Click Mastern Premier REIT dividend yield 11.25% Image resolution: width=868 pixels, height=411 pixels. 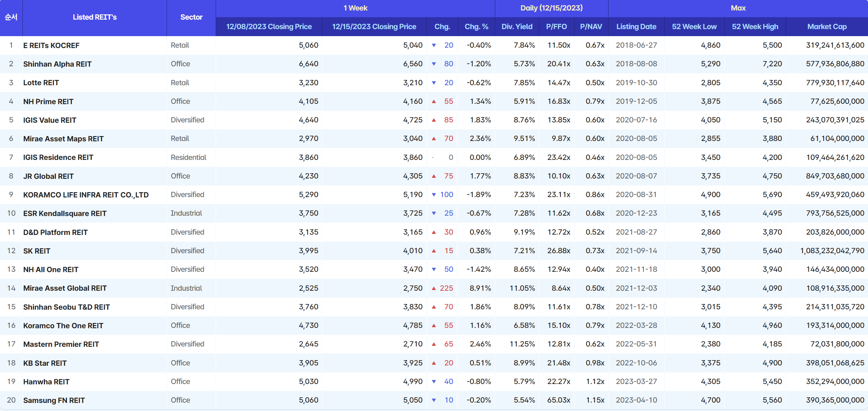tap(522, 344)
